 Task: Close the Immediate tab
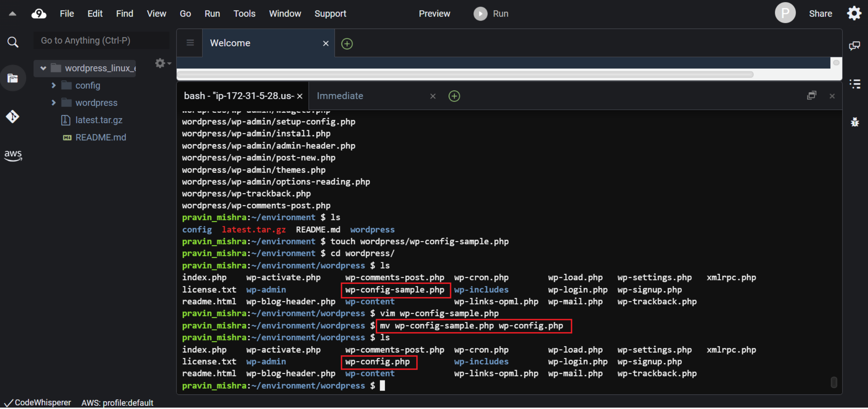432,96
